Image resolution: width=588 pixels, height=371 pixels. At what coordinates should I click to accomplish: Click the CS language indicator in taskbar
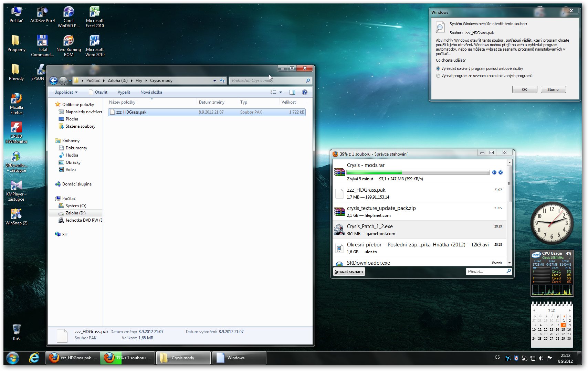(497, 357)
